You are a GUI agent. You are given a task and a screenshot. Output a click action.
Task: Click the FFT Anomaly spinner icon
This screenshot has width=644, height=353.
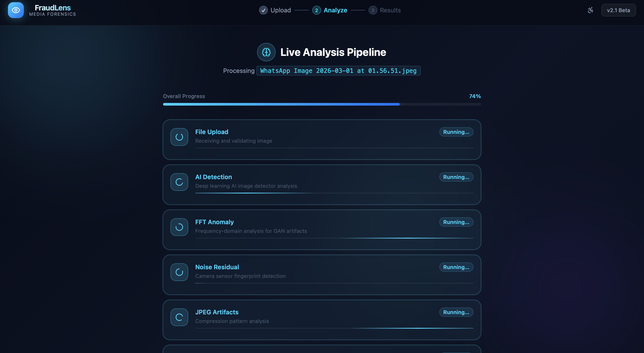coord(179,227)
